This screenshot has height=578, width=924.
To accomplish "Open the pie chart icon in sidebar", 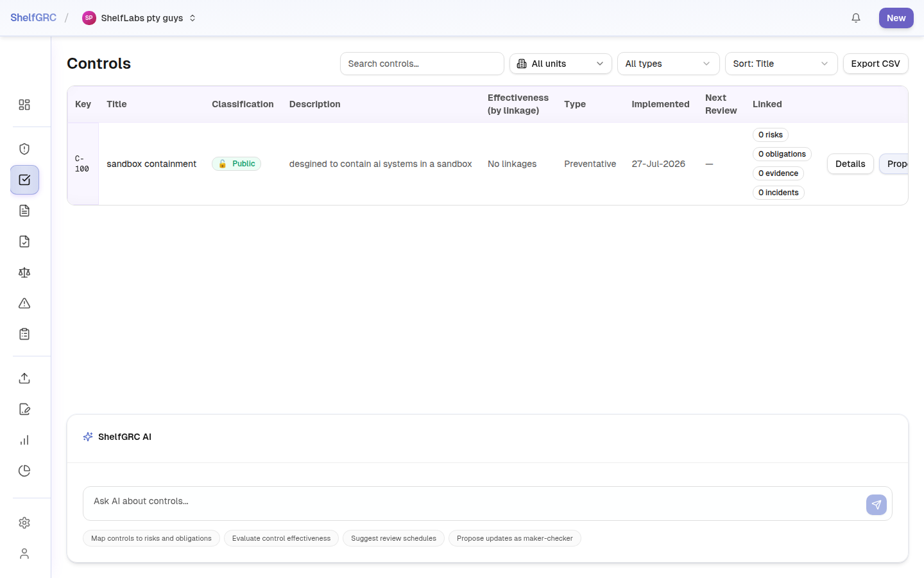I will pyautogui.click(x=24, y=471).
